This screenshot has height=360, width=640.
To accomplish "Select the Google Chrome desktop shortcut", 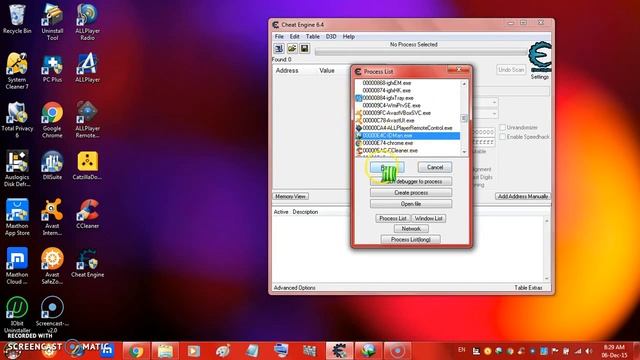I will [x=52, y=120].
